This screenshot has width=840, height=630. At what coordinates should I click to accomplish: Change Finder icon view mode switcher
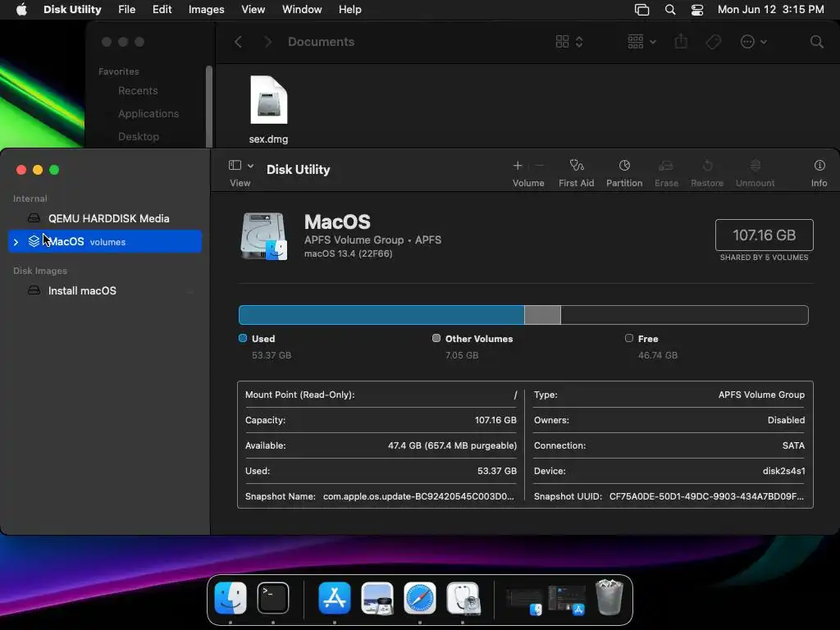pos(569,42)
